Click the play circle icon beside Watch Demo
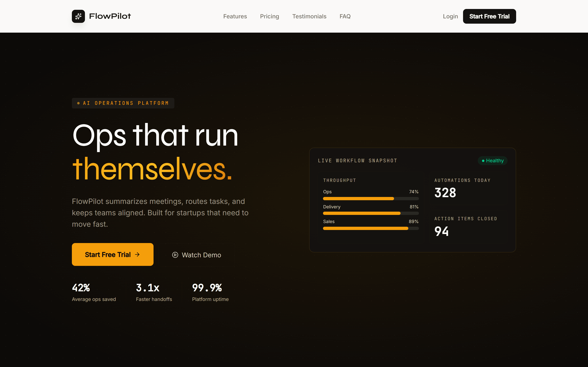 pos(175,255)
